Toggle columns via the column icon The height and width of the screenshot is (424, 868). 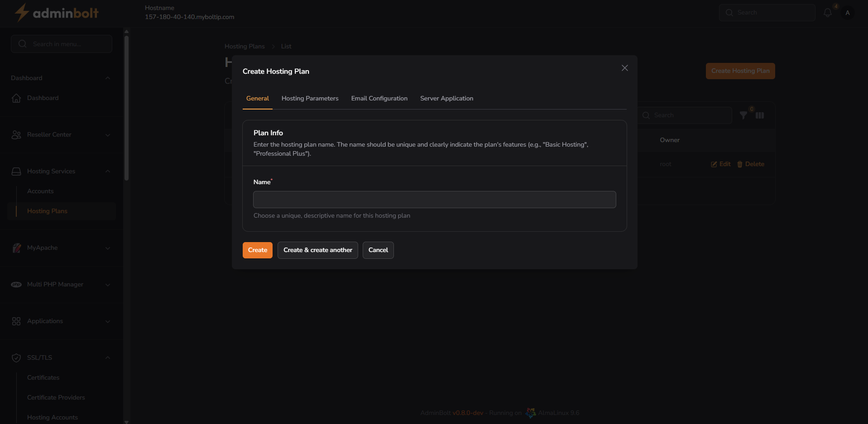pos(760,115)
